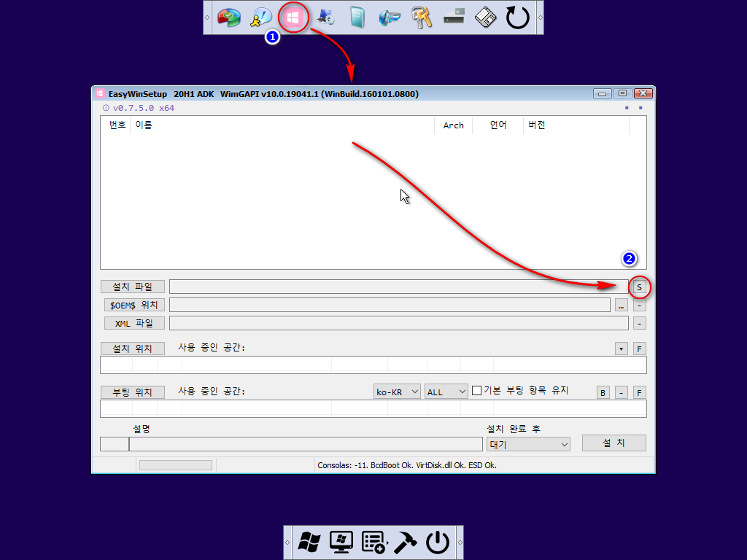
Task: Click the info icon beside v0.7.5.0 x64
Action: click(x=106, y=108)
